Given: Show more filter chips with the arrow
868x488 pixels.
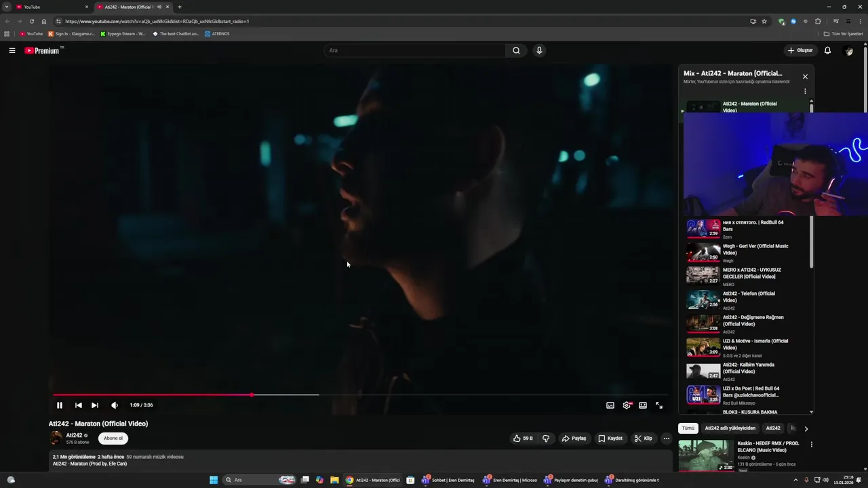Looking at the screenshot, I should pyautogui.click(x=806, y=428).
